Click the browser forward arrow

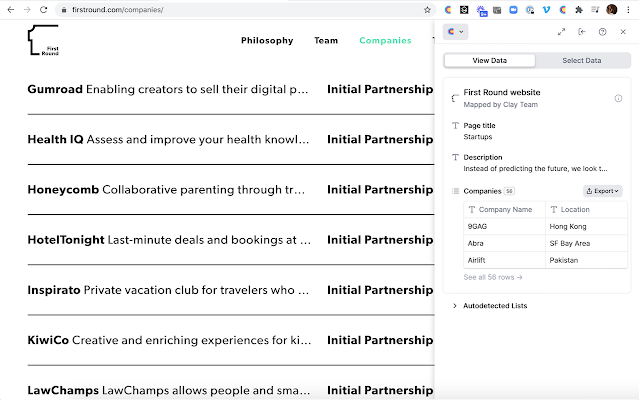(27, 10)
